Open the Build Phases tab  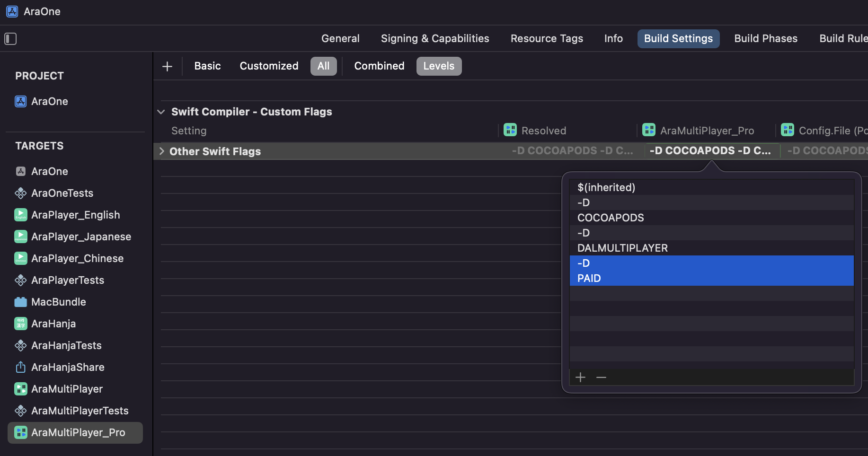(766, 39)
